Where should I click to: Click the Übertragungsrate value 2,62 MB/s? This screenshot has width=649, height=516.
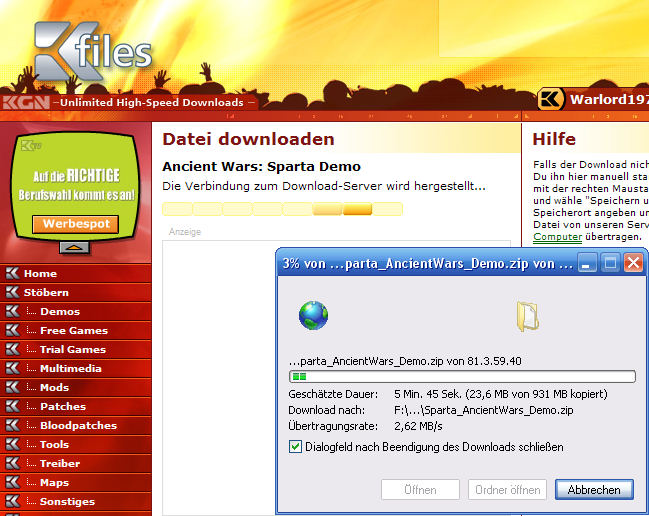coord(418,426)
